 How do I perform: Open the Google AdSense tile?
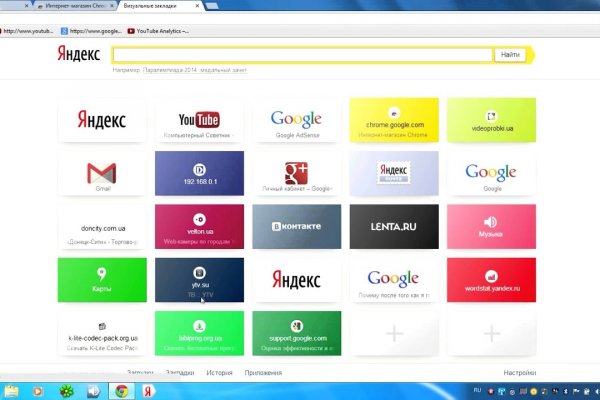pos(296,121)
